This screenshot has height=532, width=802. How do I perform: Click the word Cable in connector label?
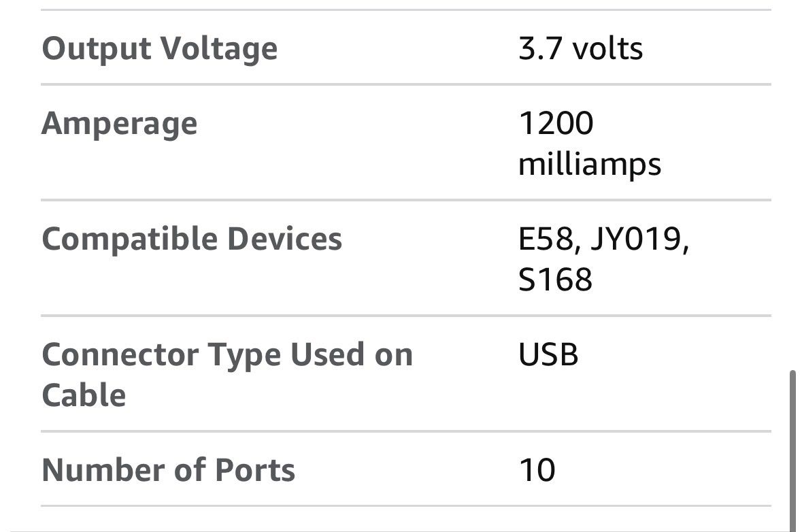tap(84, 395)
